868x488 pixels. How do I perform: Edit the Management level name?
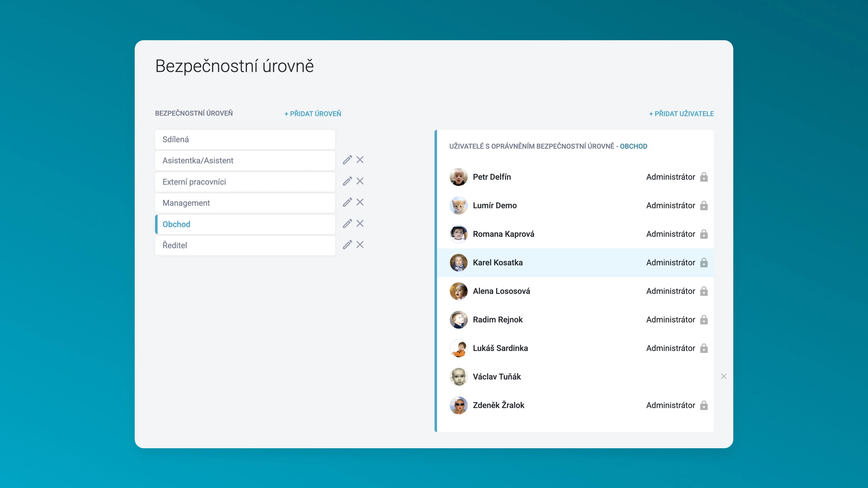click(347, 202)
